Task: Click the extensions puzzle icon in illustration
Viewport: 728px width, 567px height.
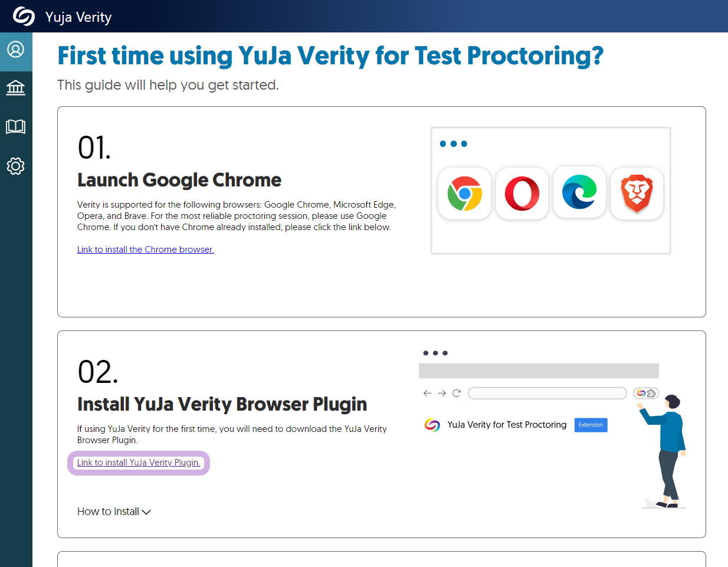Action: [651, 393]
